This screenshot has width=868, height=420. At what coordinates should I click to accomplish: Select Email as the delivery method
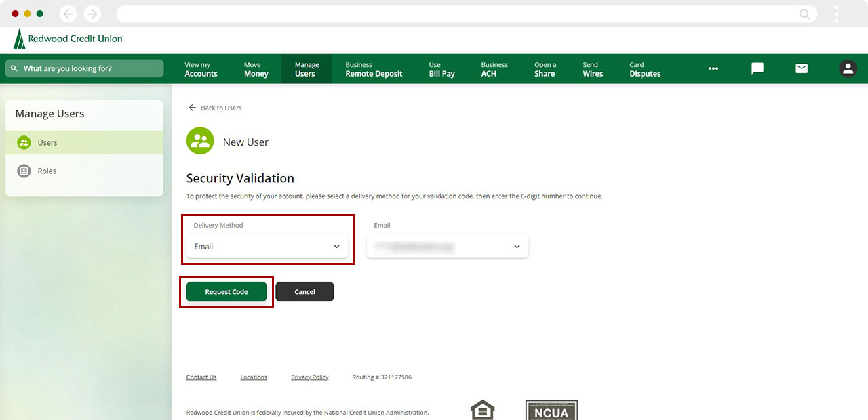point(267,247)
